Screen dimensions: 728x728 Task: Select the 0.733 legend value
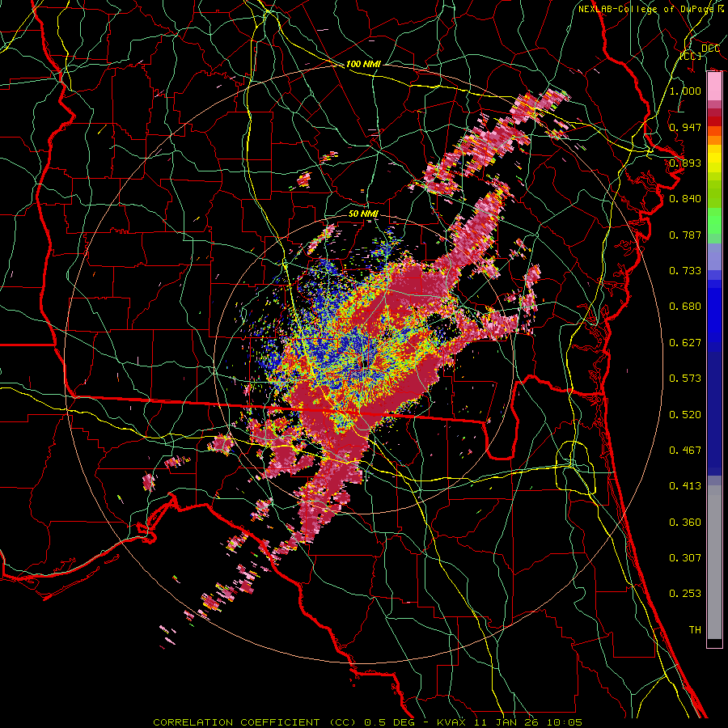click(685, 271)
